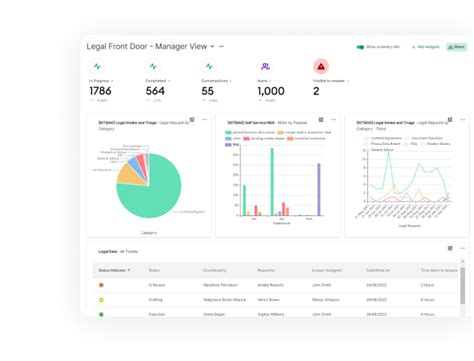Toggle the Contract/Agreement series in the trend legend
474x361 pixels.
click(x=383, y=138)
